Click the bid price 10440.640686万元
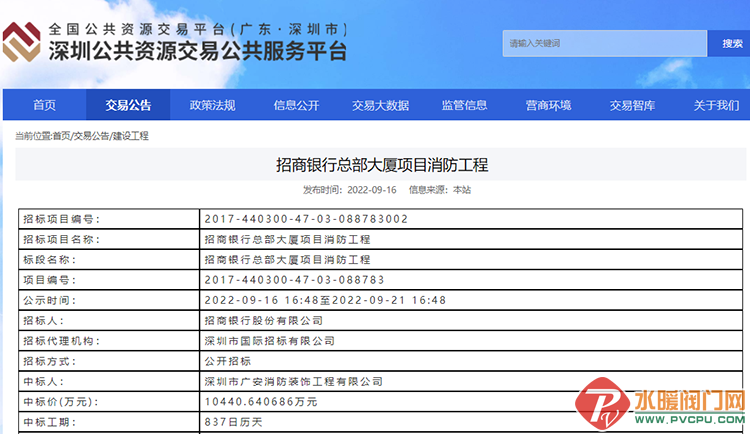 pos(261,402)
